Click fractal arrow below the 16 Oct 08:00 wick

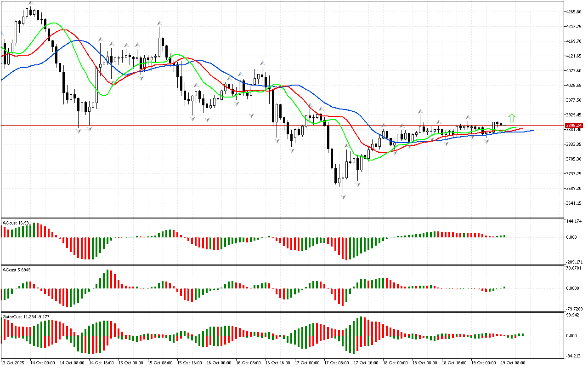(251, 114)
